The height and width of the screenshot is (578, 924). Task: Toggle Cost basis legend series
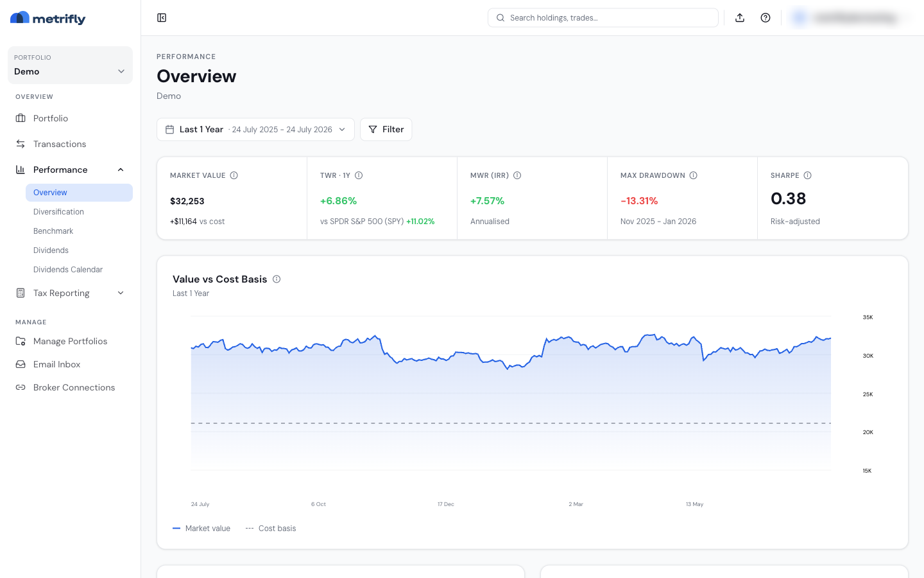click(271, 529)
